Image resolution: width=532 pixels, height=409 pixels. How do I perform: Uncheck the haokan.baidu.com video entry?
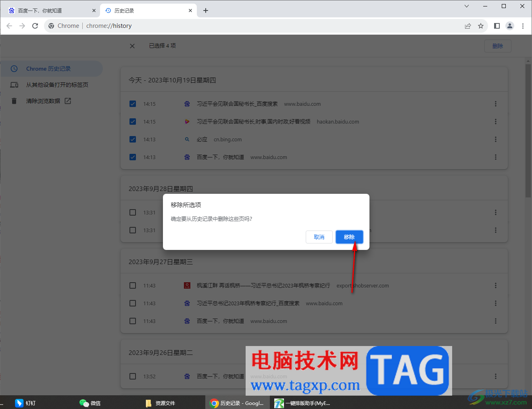click(133, 122)
